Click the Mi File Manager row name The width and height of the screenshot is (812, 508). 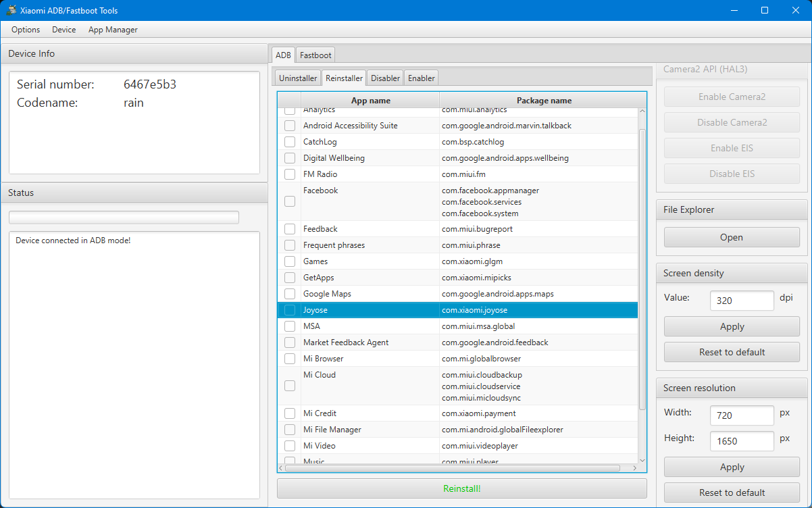[x=332, y=430]
